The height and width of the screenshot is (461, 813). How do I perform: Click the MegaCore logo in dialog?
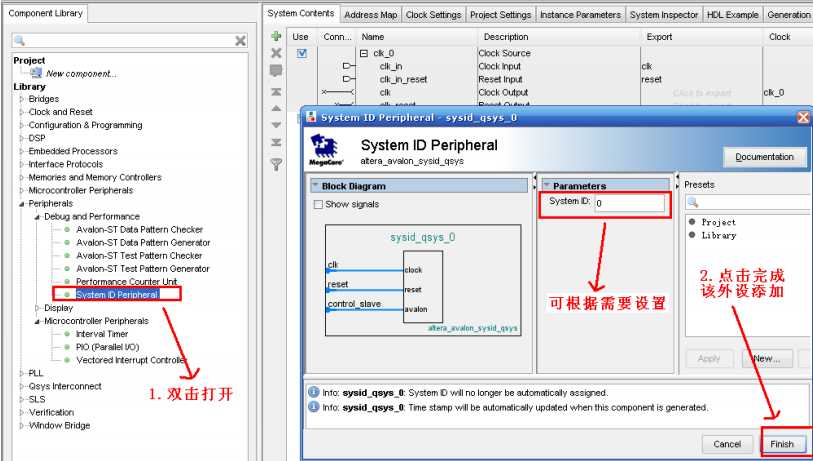[324, 150]
